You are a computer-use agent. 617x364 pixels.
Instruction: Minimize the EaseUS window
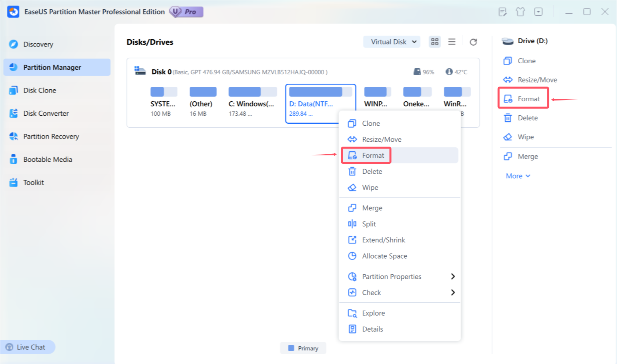coord(569,12)
